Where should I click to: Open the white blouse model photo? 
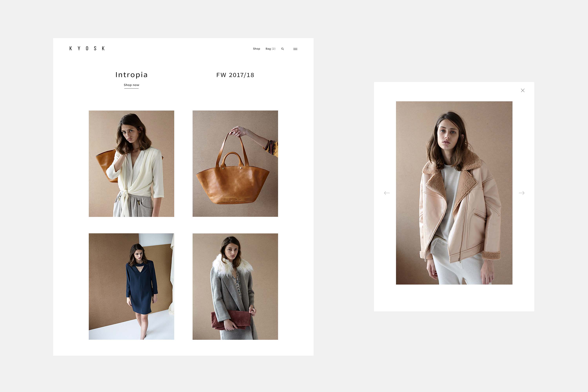point(132,164)
